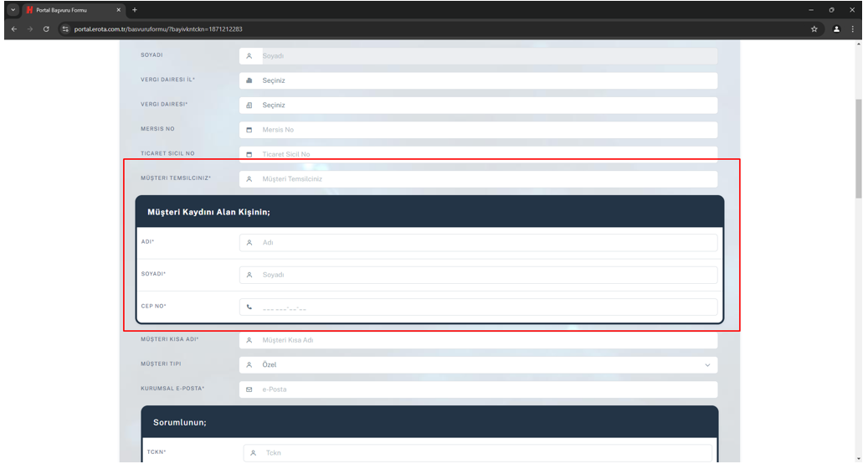This screenshot has height=464, width=868.
Task: Open the Chrome profile avatar icon
Action: click(x=835, y=29)
